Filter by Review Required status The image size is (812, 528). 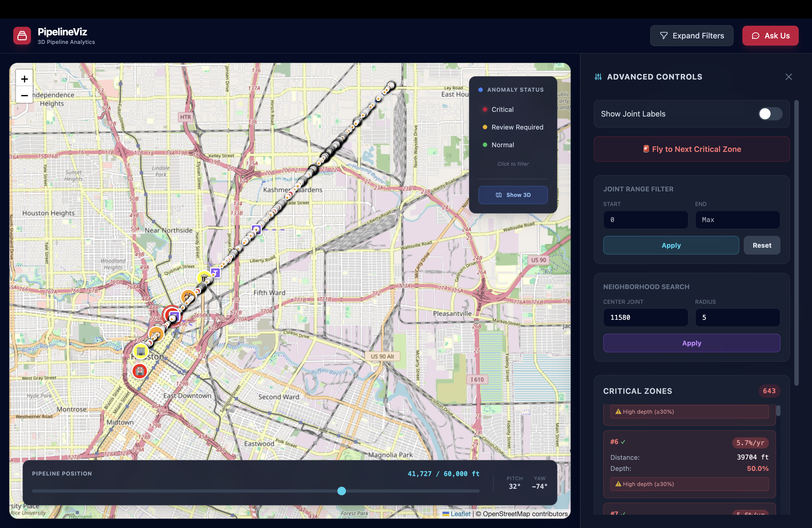[x=517, y=127]
